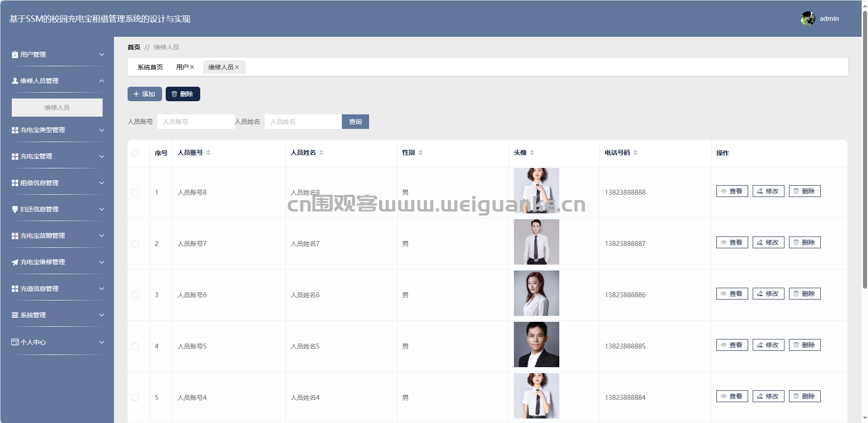Sort by 电话号码 column sort icon
Viewport: 868px width, 423px height.
point(636,152)
